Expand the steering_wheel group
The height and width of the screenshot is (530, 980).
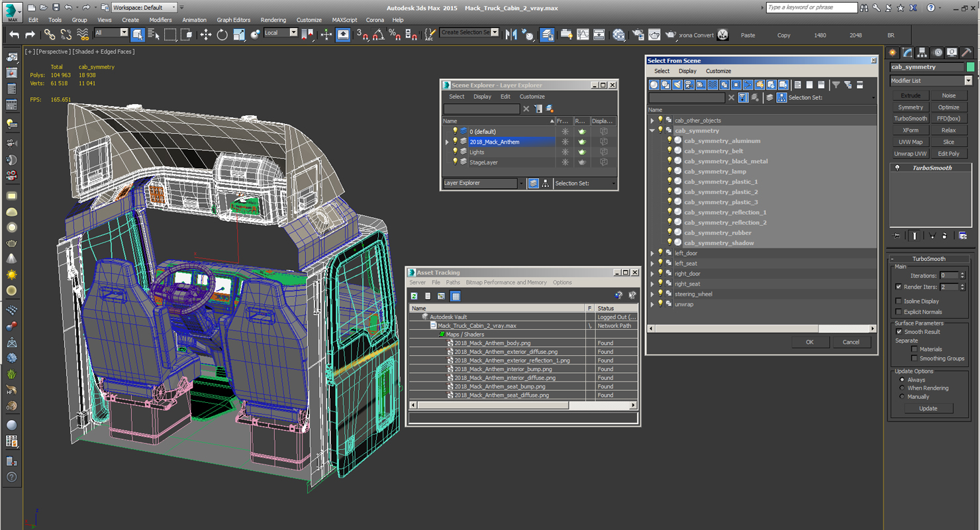pyautogui.click(x=652, y=294)
